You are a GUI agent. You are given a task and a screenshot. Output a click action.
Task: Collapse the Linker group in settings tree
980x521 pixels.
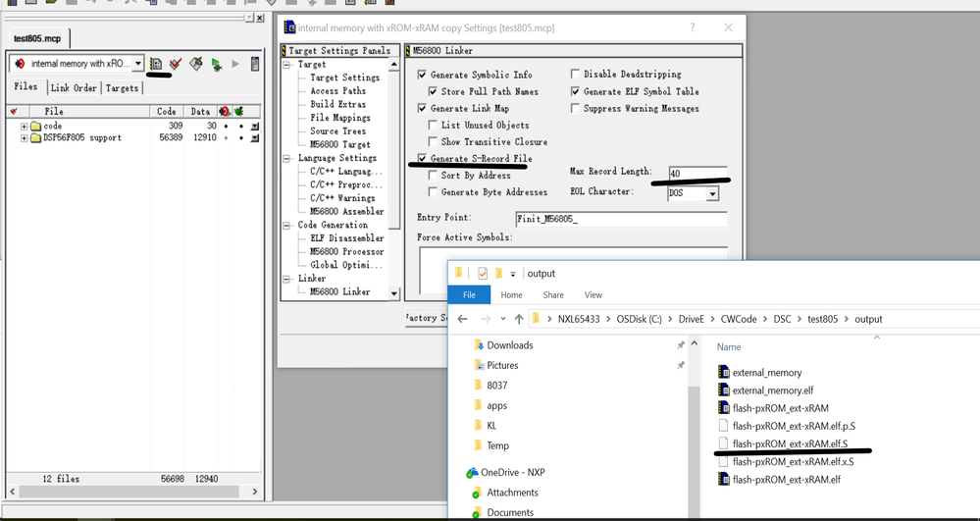287,279
